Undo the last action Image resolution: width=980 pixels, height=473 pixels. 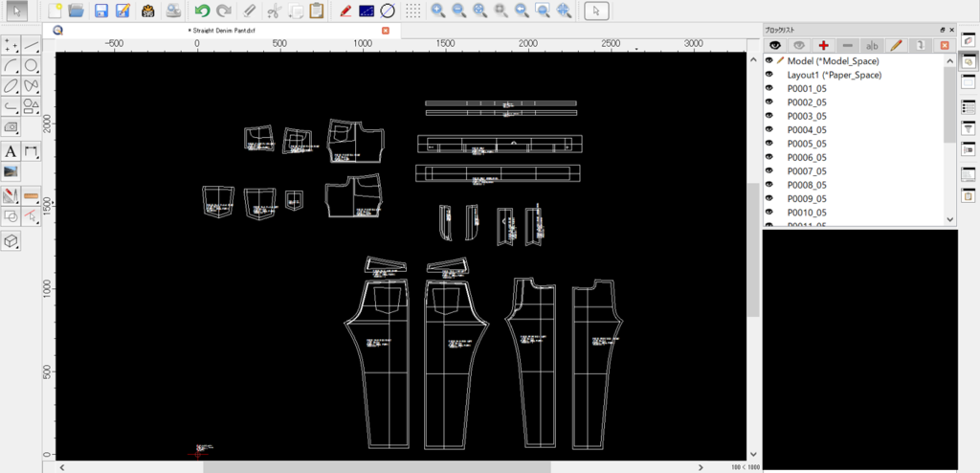(202, 10)
